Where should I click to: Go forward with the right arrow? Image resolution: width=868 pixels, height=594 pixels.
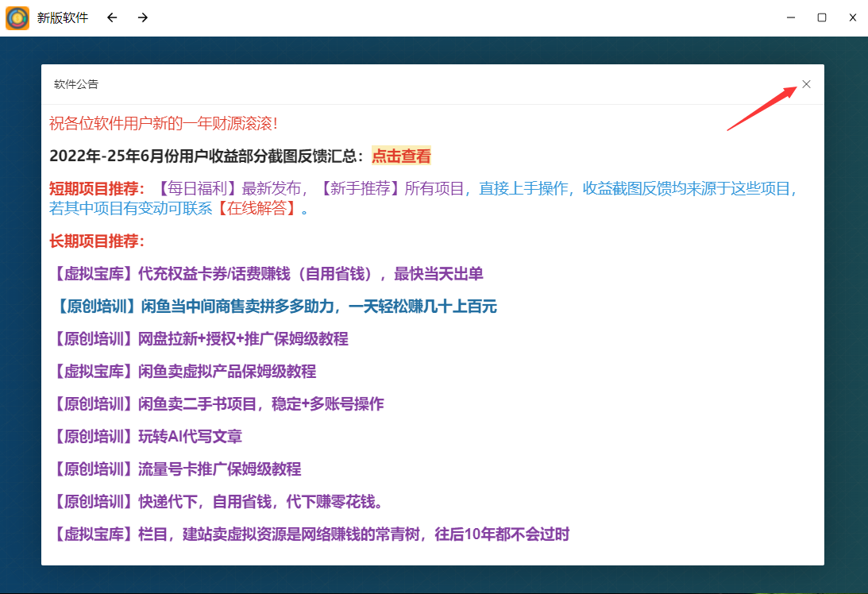(x=143, y=17)
